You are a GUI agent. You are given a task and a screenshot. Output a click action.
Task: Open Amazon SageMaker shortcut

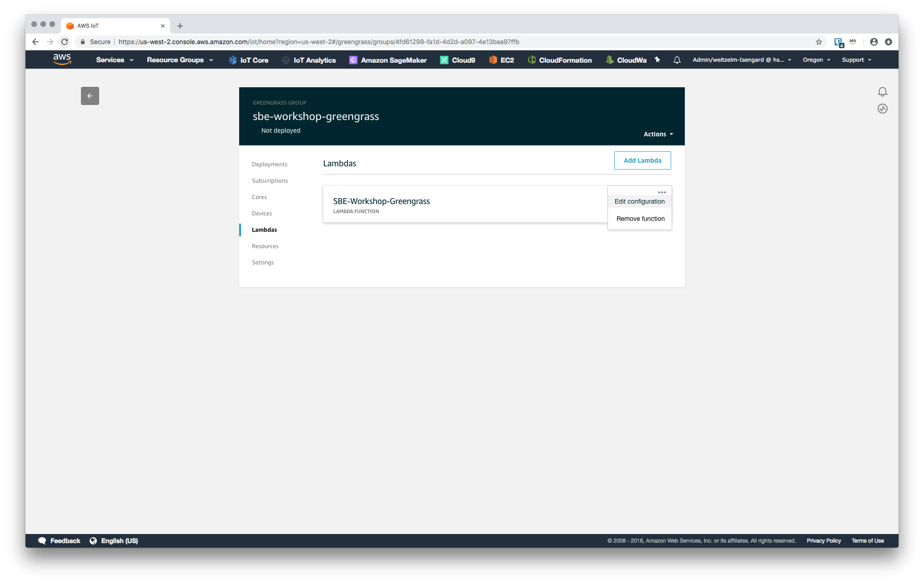[388, 60]
